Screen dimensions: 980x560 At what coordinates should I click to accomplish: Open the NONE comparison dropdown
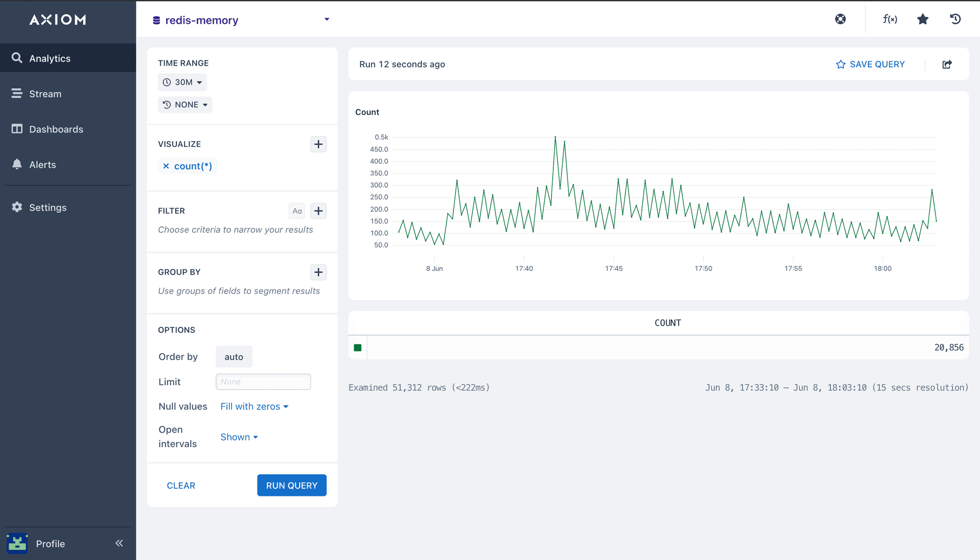185,104
